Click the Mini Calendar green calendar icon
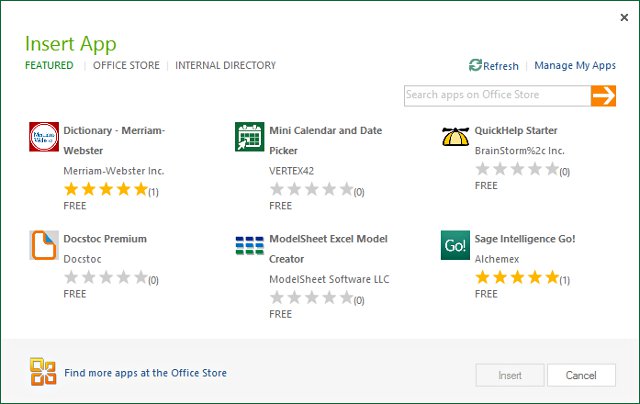Viewport: 640px width, 404px height. [x=249, y=137]
